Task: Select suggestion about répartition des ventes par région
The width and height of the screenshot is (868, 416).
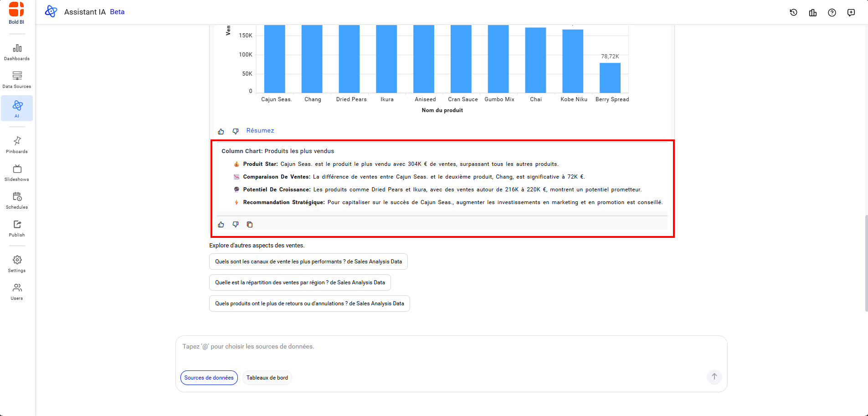Action: (x=300, y=282)
